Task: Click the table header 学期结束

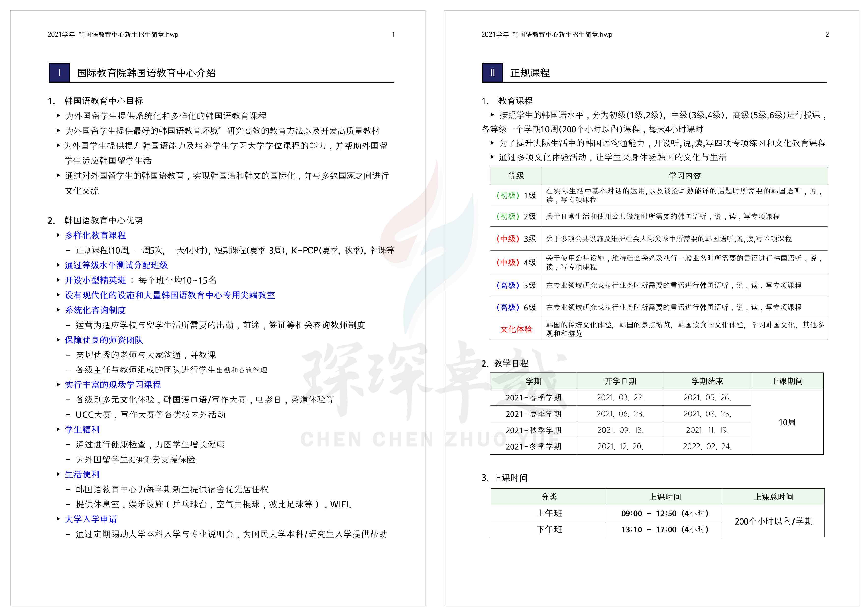Action: pyautogui.click(x=707, y=381)
